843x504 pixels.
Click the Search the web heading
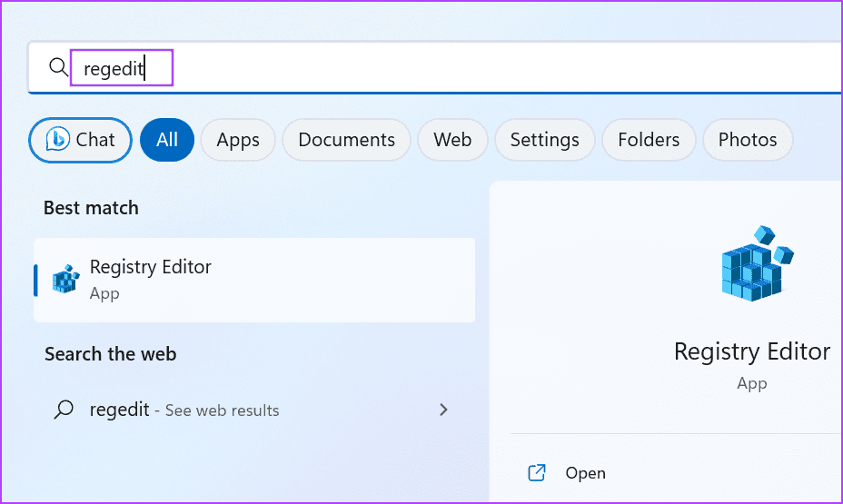tap(110, 354)
